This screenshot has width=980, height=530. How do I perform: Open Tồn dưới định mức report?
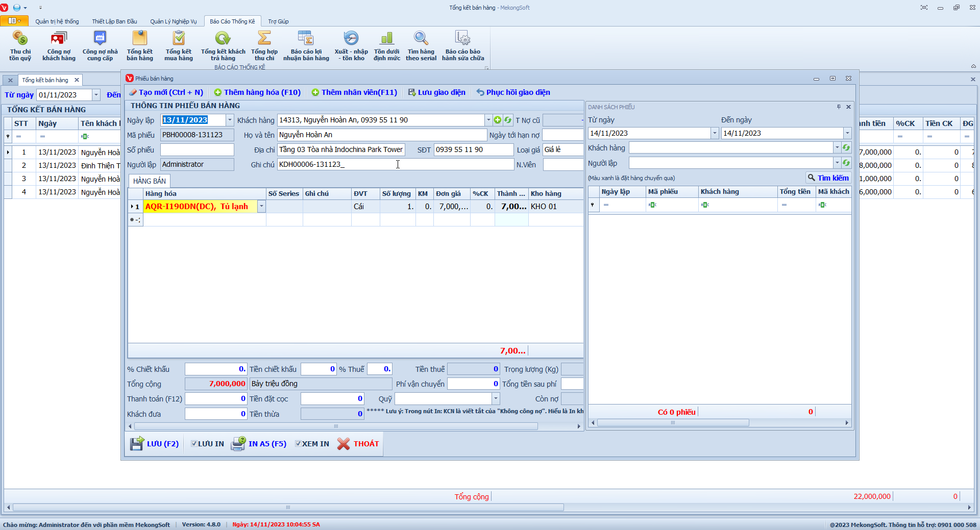click(386, 45)
